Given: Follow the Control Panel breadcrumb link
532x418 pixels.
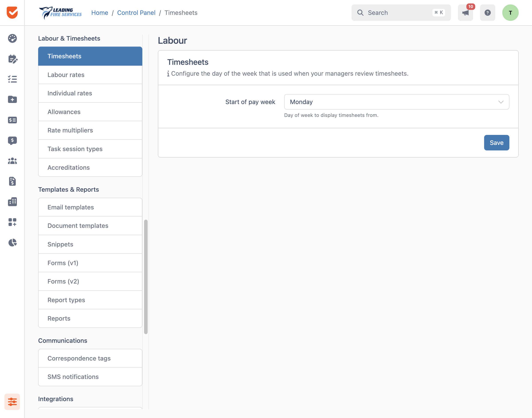Looking at the screenshot, I should (x=136, y=13).
